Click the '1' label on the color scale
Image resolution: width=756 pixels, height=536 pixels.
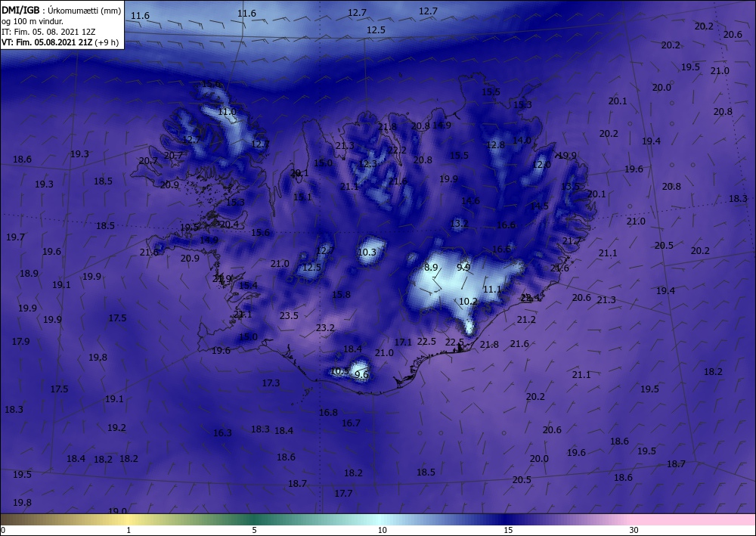coord(129,530)
